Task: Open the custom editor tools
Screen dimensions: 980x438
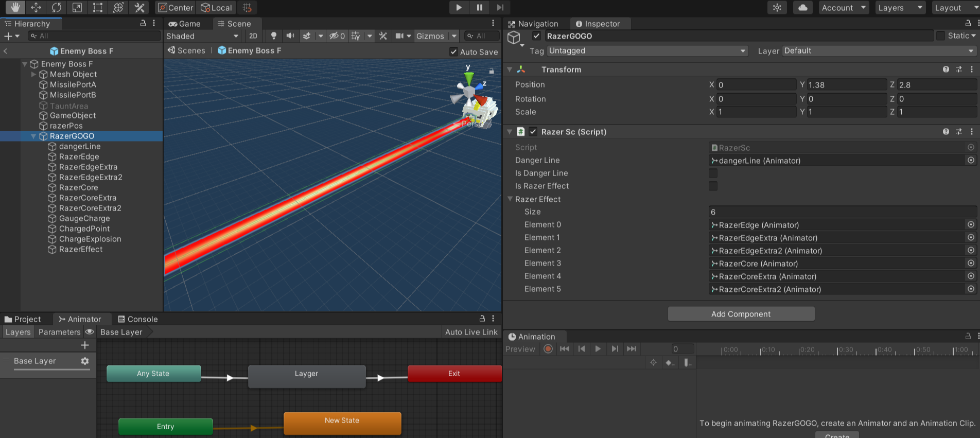Action: (x=139, y=7)
